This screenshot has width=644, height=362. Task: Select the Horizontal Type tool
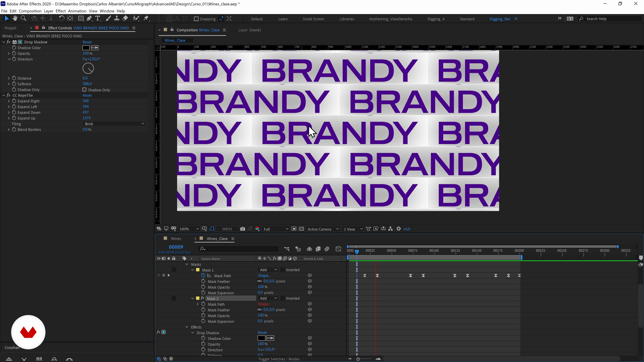point(98,18)
